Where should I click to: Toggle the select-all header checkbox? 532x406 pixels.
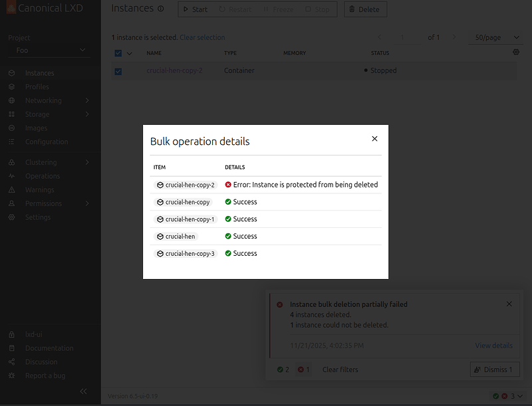(x=118, y=53)
